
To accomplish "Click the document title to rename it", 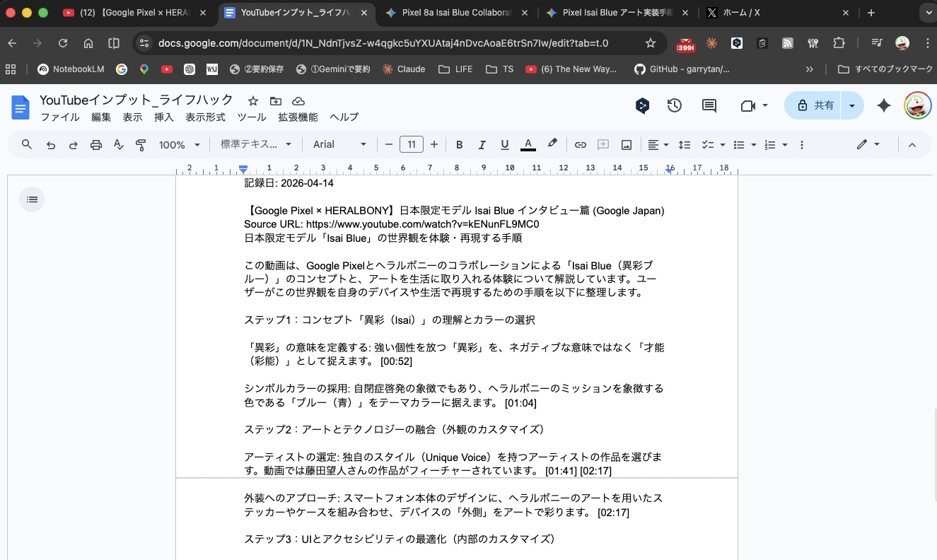I will click(134, 100).
